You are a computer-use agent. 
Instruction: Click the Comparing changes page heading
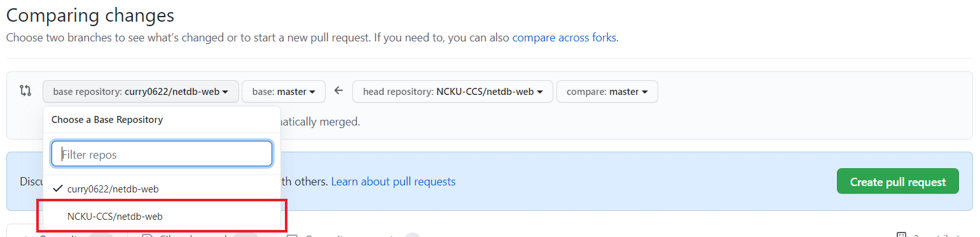tap(90, 15)
